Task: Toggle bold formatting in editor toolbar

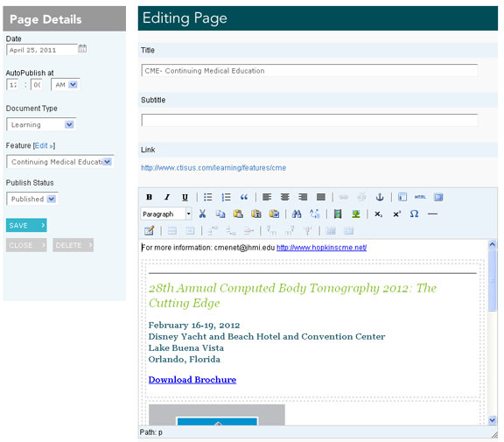Action: pos(149,197)
